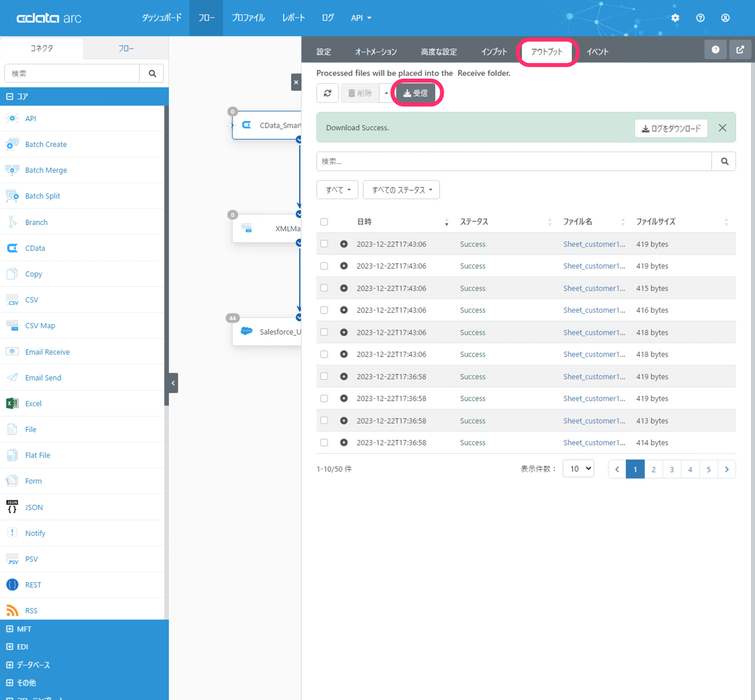Select the CData connector icon in list
This screenshot has height=700, width=755.
[12, 248]
